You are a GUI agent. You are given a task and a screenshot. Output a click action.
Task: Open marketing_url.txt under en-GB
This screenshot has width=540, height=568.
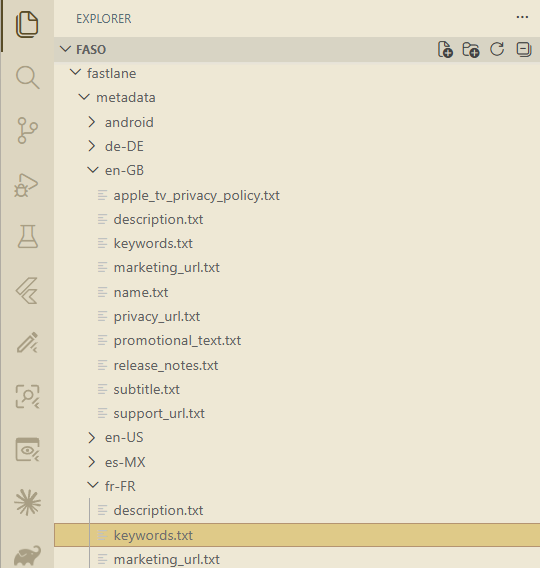167,268
